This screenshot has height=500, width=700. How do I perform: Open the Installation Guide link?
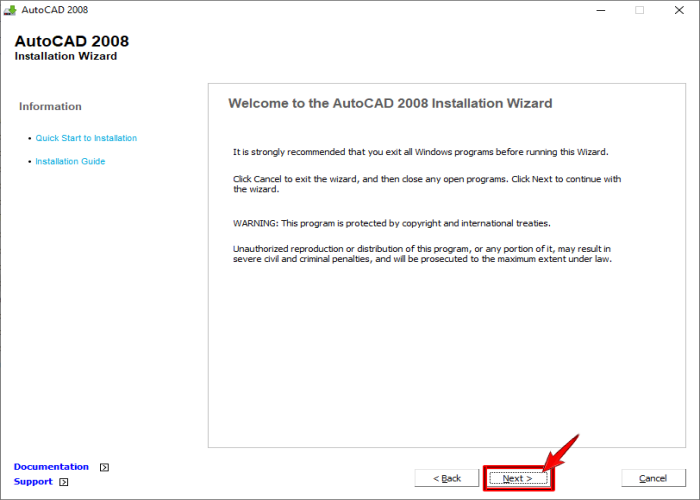pos(70,161)
